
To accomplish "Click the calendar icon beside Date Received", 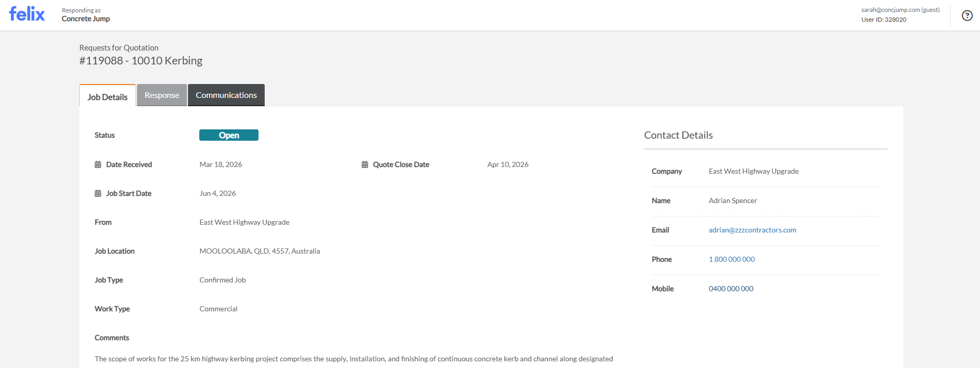I will click(x=98, y=164).
